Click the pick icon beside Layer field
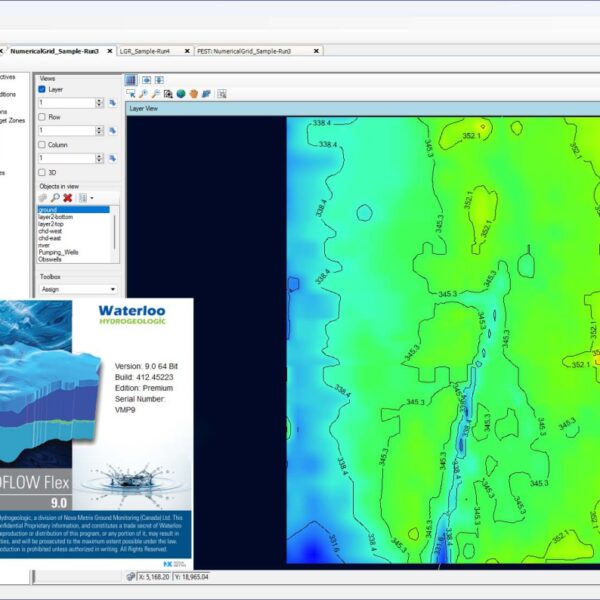 (x=112, y=103)
